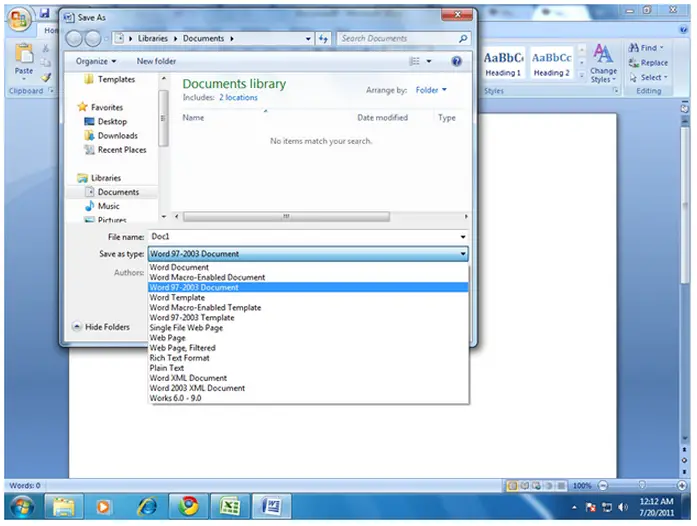Open the address bar history dropdown arrow

(308, 39)
